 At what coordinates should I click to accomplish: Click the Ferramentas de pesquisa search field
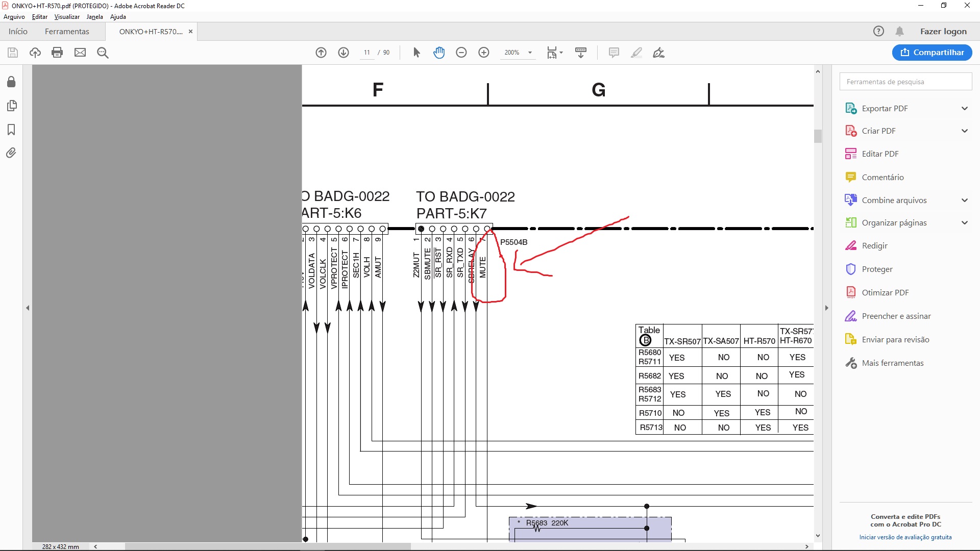point(905,82)
